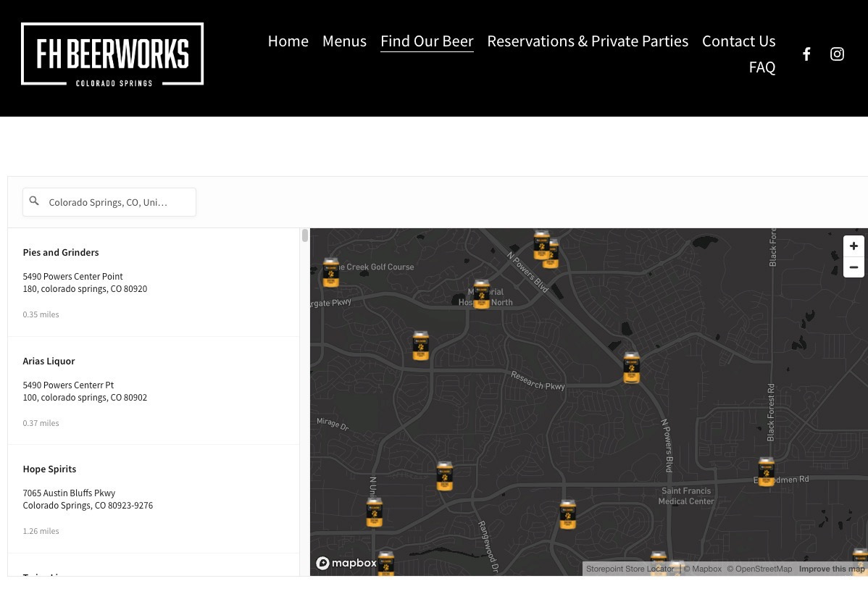Click Improve this map link
The height and width of the screenshot is (602, 868).
point(832,569)
